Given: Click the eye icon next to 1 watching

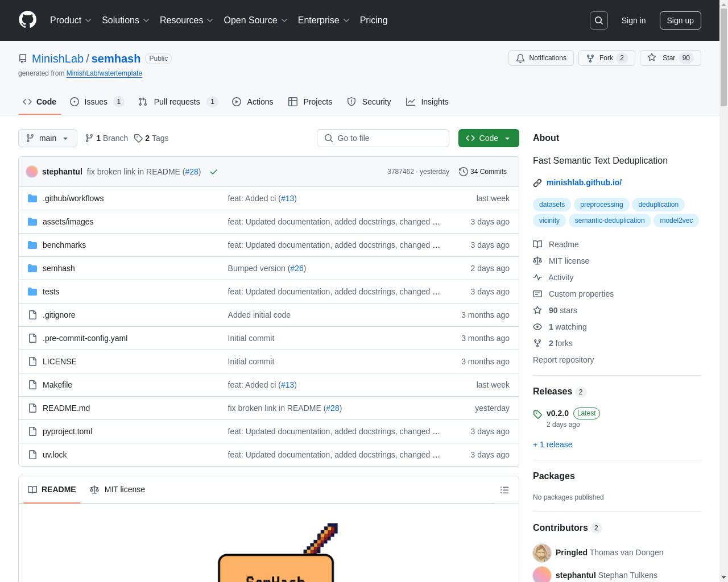Looking at the screenshot, I should coord(537,327).
